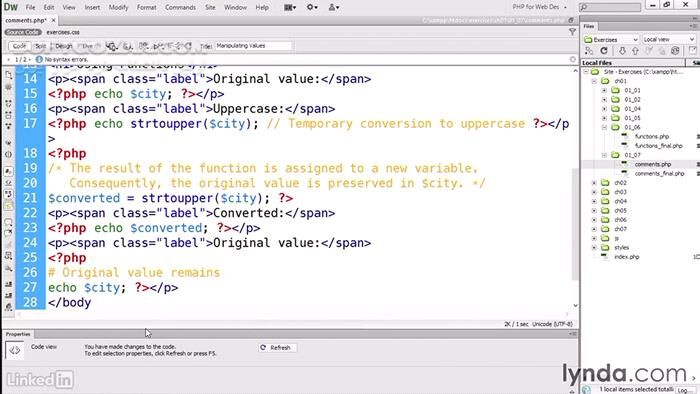The width and height of the screenshot is (700, 394).
Task: Click the application search box
Action: tap(610, 7)
